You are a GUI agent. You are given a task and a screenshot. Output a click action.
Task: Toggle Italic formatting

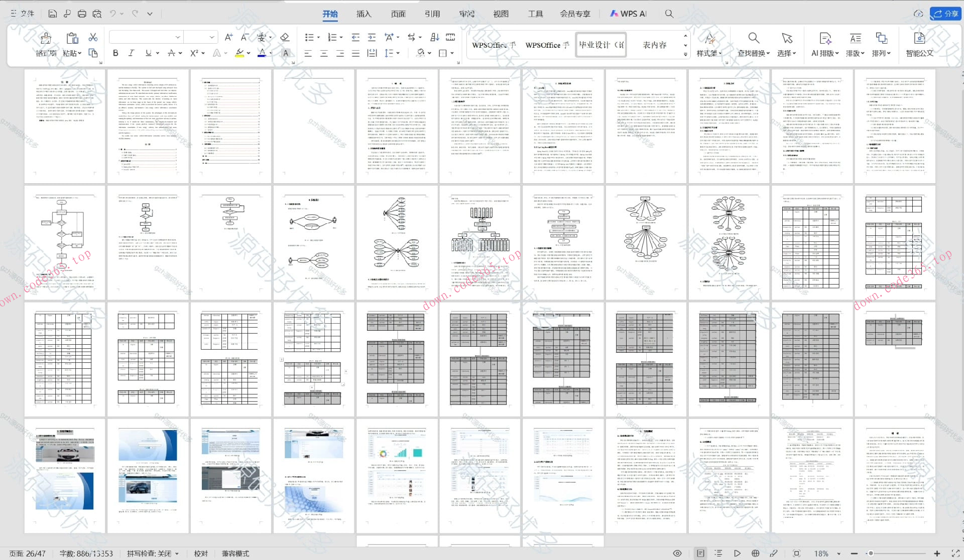click(x=132, y=53)
